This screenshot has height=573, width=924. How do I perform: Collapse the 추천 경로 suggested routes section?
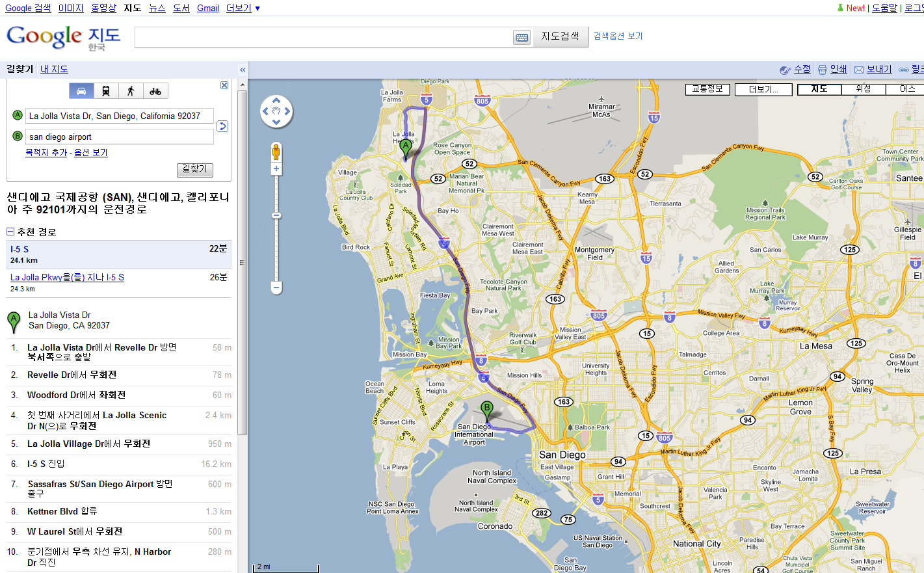(10, 232)
